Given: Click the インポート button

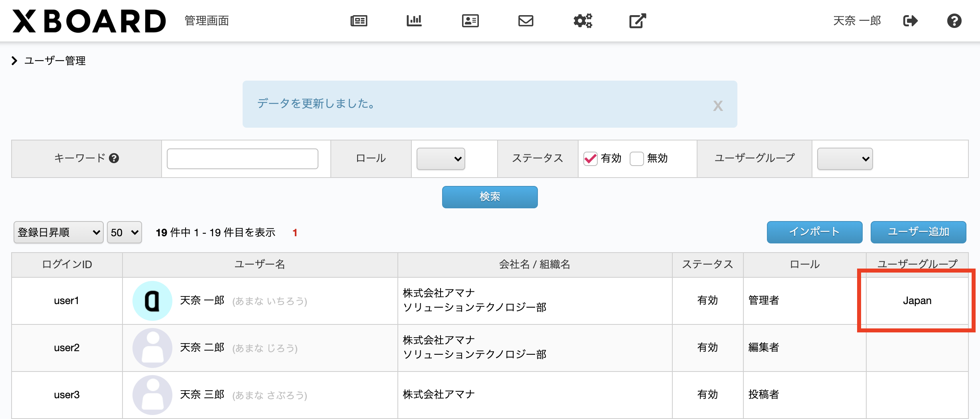Looking at the screenshot, I should pos(815,232).
